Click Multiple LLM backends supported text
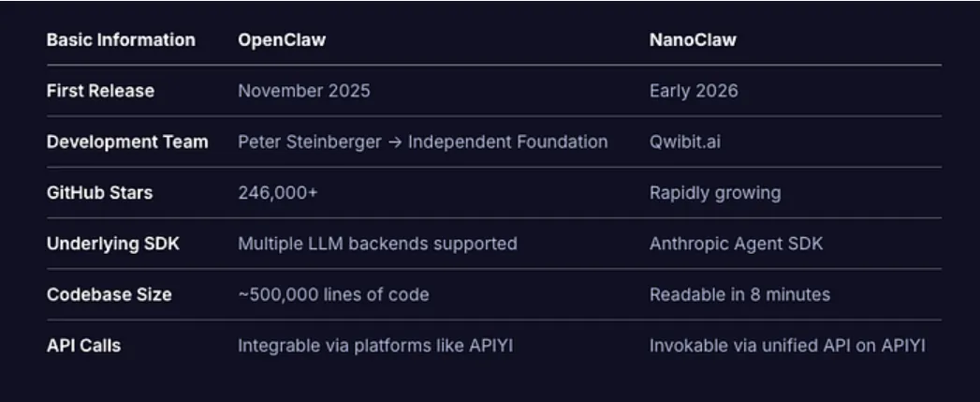 [377, 244]
